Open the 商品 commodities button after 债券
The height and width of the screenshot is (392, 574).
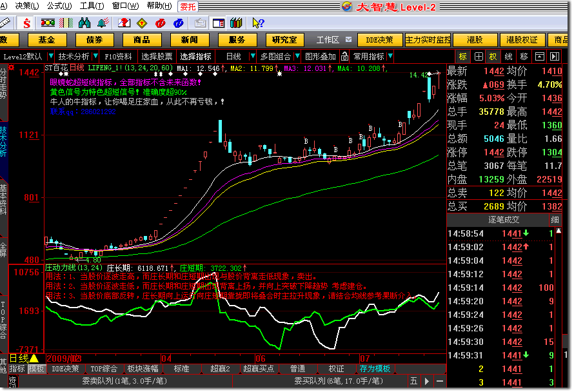click(x=142, y=39)
